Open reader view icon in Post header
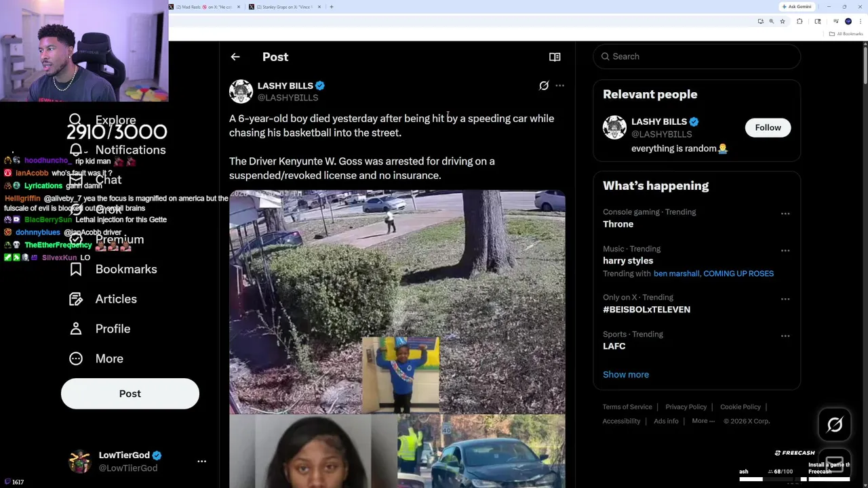 (555, 57)
